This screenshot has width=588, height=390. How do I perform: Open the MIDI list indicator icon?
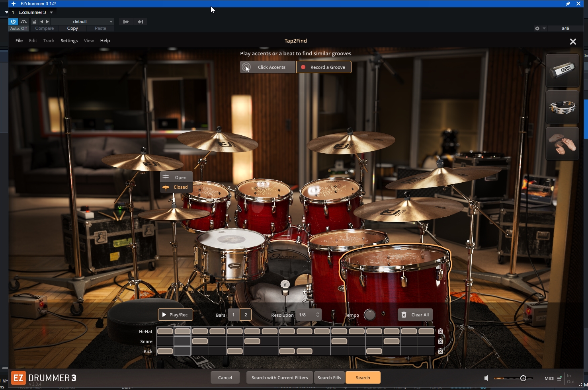559,378
